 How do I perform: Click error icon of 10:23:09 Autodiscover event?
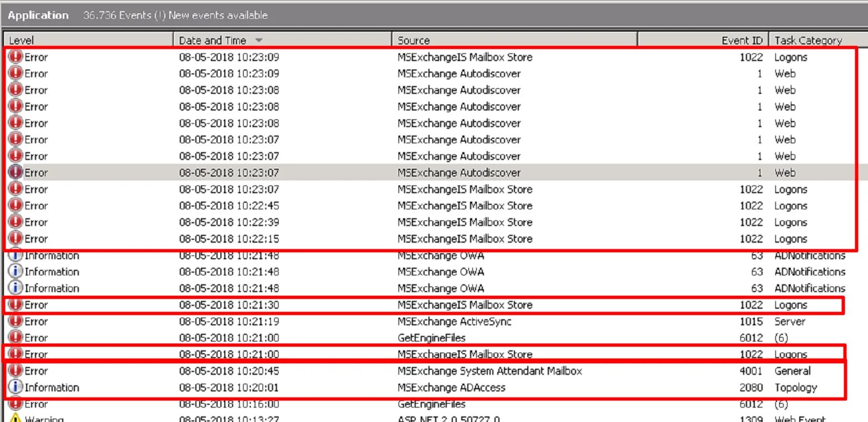16,73
